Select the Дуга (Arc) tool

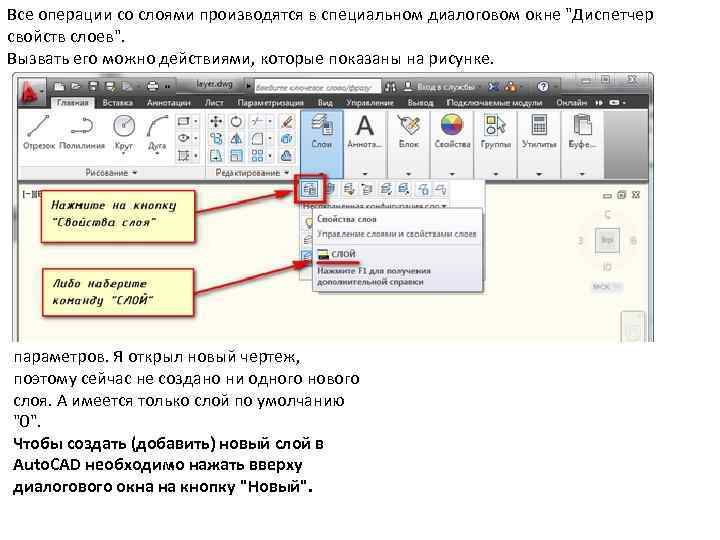tap(157, 132)
